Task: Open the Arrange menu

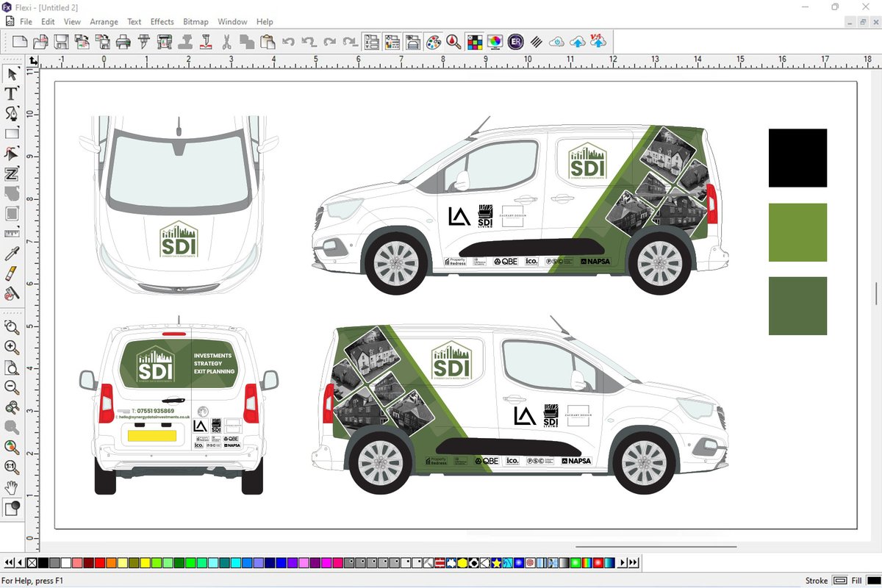Action: point(104,22)
